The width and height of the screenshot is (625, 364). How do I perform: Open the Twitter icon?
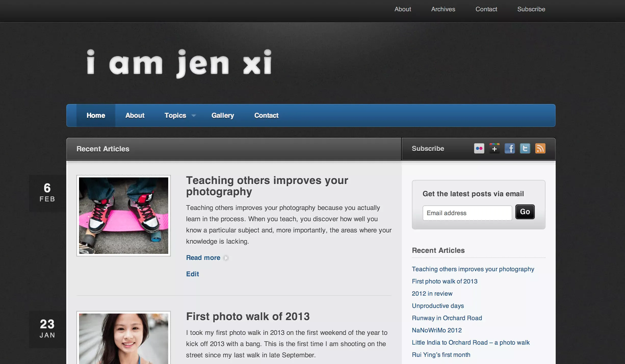tap(525, 148)
